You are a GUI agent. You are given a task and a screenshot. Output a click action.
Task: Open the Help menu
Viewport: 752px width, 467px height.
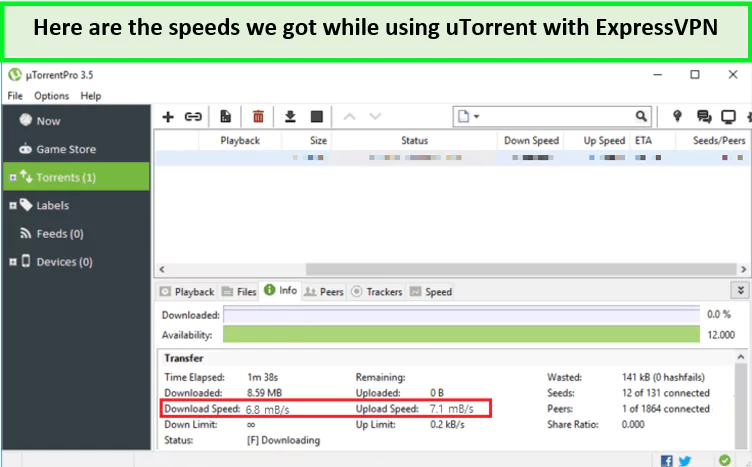tap(91, 96)
